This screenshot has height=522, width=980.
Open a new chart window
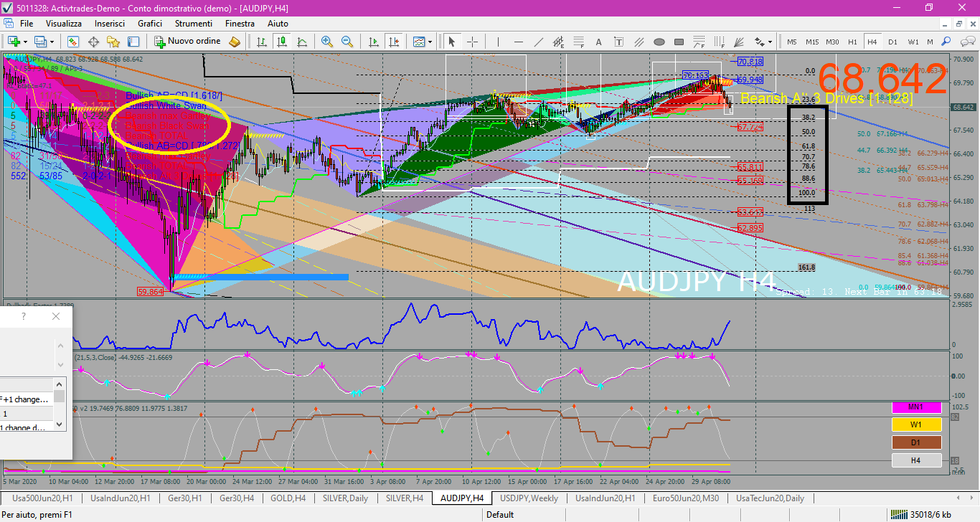[14, 42]
